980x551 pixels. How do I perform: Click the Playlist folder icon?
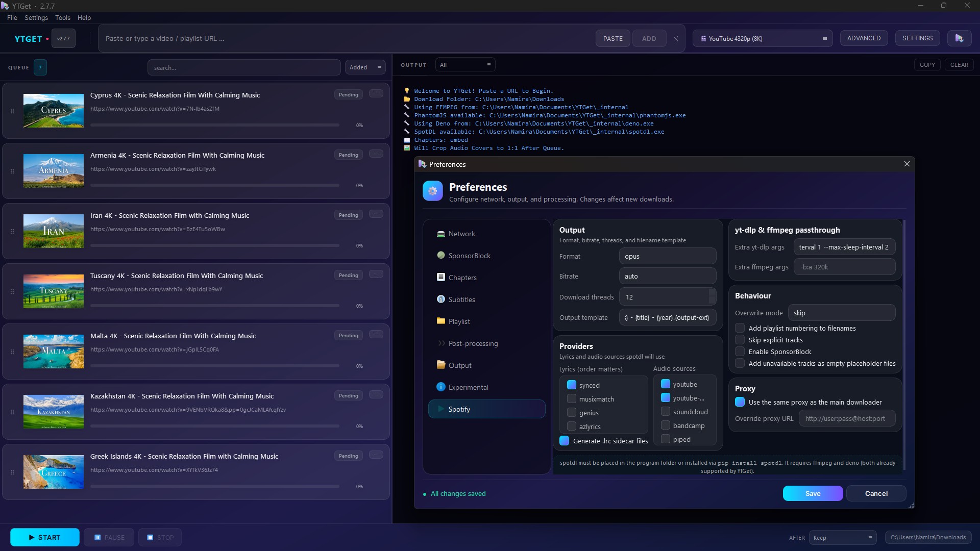(441, 321)
